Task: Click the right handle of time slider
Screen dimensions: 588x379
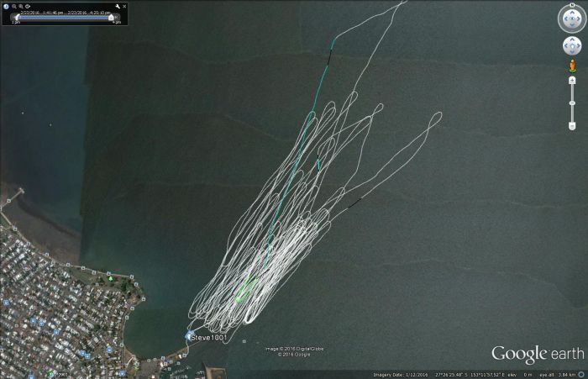Action: coord(110,18)
